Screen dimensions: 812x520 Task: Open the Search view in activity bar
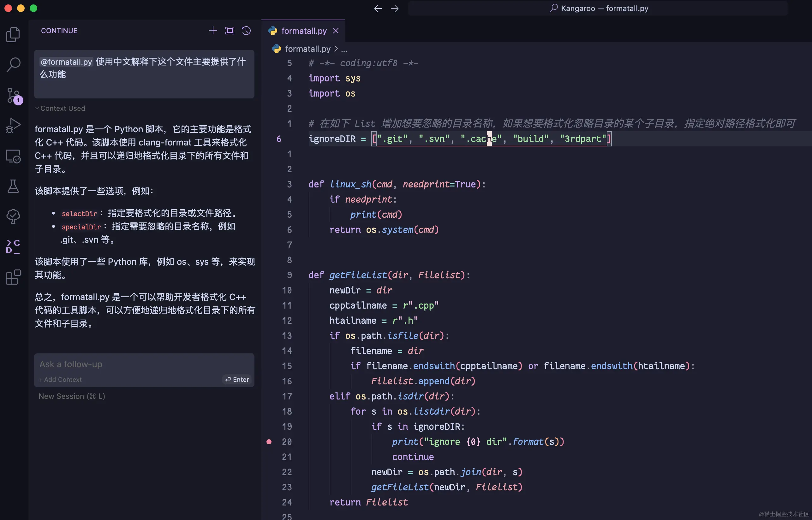coord(13,64)
